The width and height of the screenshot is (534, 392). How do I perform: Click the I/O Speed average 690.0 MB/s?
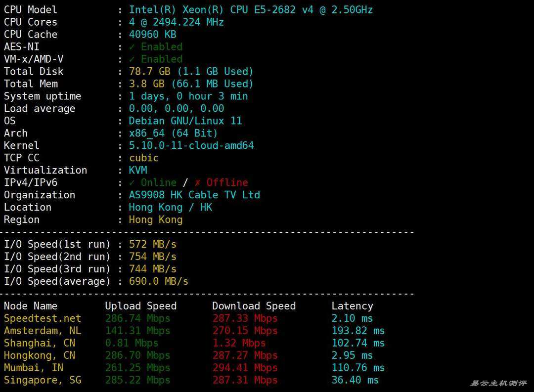(158, 282)
